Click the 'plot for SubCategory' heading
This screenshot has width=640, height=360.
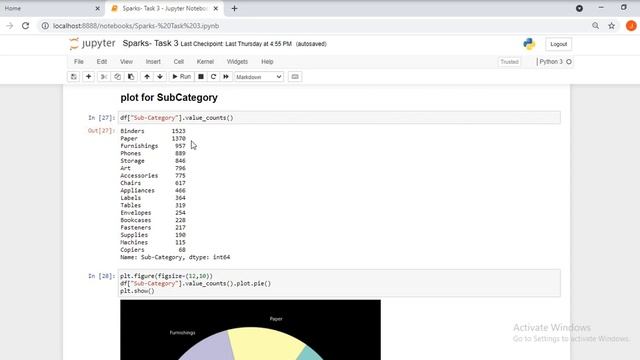point(169,98)
